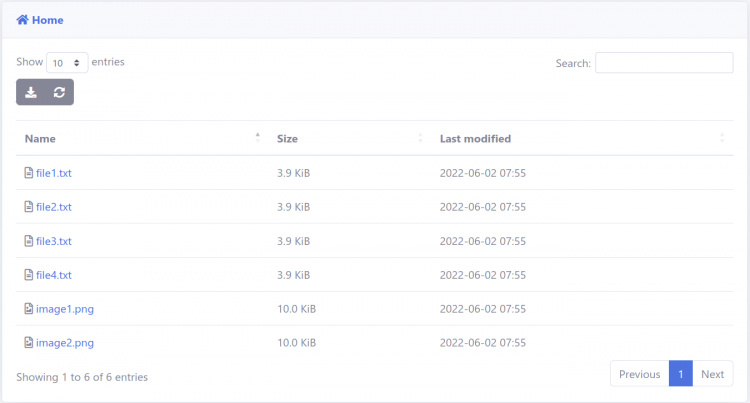Open the Show entries dropdown

pyautogui.click(x=67, y=63)
